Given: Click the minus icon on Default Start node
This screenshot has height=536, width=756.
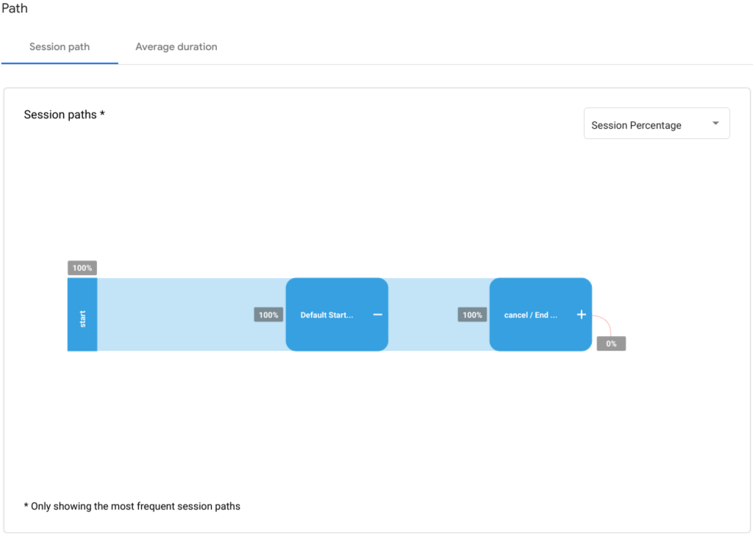Looking at the screenshot, I should 377,315.
